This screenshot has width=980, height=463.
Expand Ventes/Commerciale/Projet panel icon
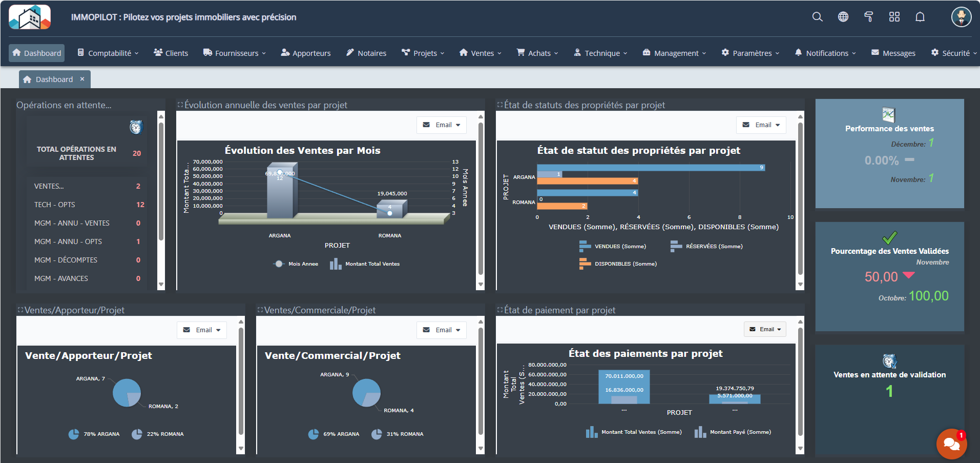pos(260,310)
